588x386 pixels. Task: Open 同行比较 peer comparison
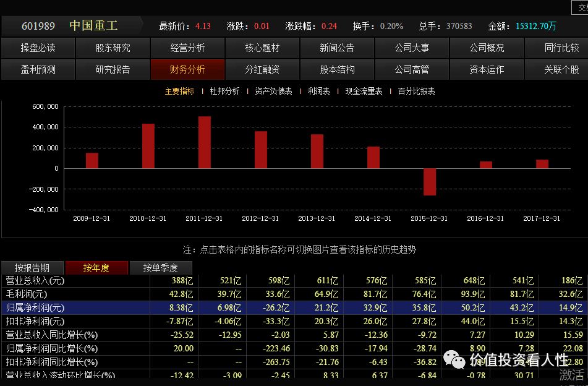pos(561,48)
